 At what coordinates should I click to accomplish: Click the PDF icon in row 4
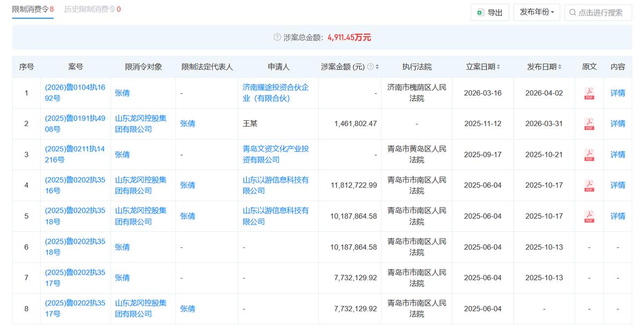pos(589,186)
